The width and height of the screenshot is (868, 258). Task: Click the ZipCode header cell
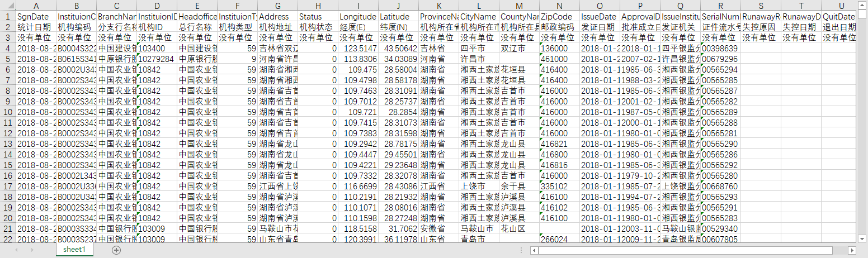[x=559, y=17]
